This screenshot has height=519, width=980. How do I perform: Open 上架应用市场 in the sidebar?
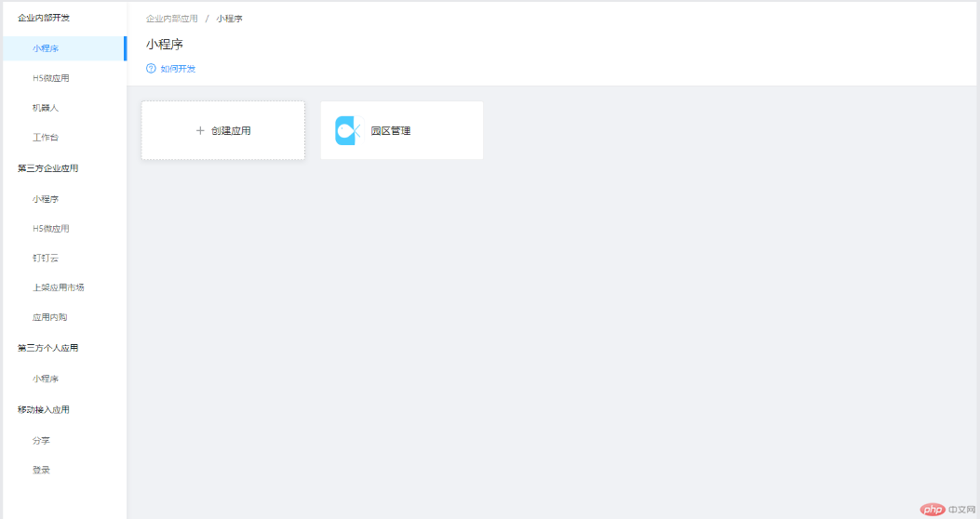(x=58, y=287)
